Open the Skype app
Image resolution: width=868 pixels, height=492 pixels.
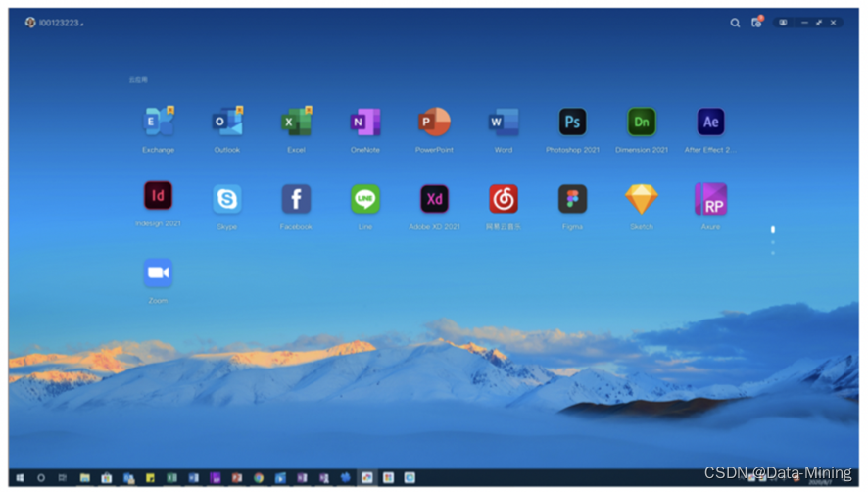click(227, 199)
